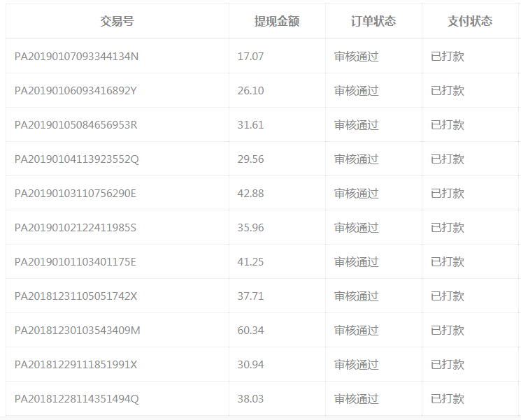521x420 pixels.
Task: Click 审核通过 in the 26.10 row
Action: click(356, 91)
